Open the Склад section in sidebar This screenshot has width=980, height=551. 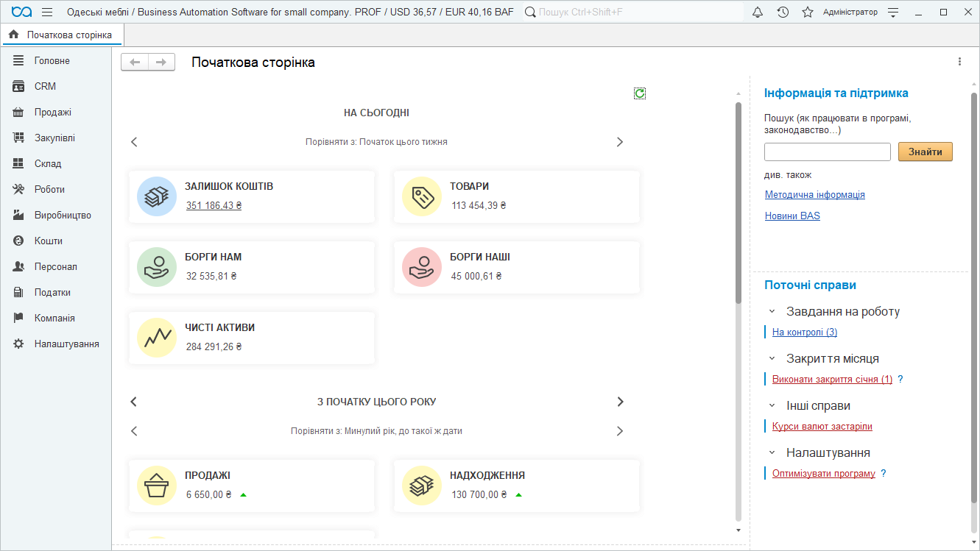[x=48, y=163]
